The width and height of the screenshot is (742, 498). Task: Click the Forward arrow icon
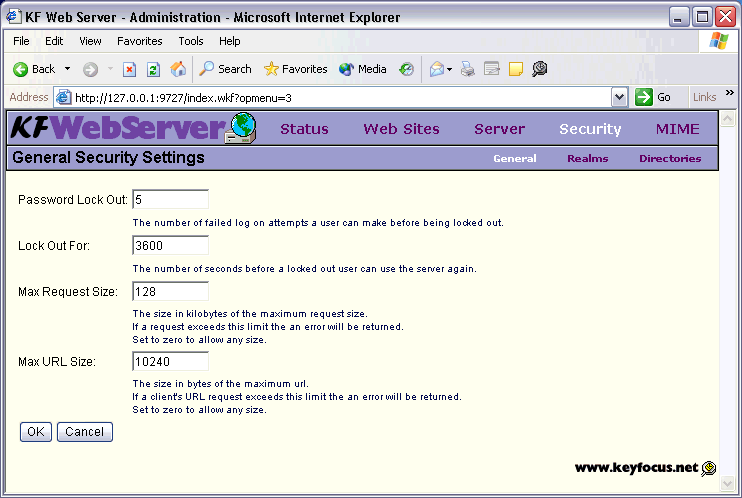point(90,70)
